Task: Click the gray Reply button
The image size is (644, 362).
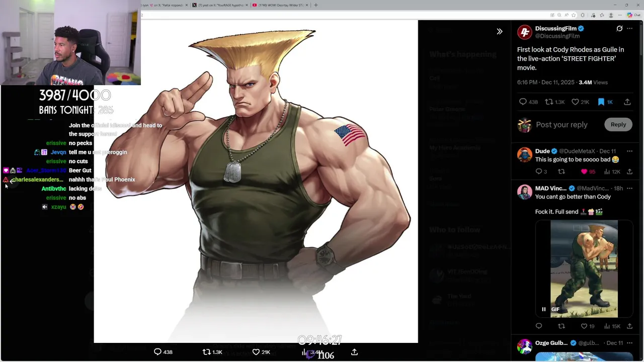Action: 618,125
